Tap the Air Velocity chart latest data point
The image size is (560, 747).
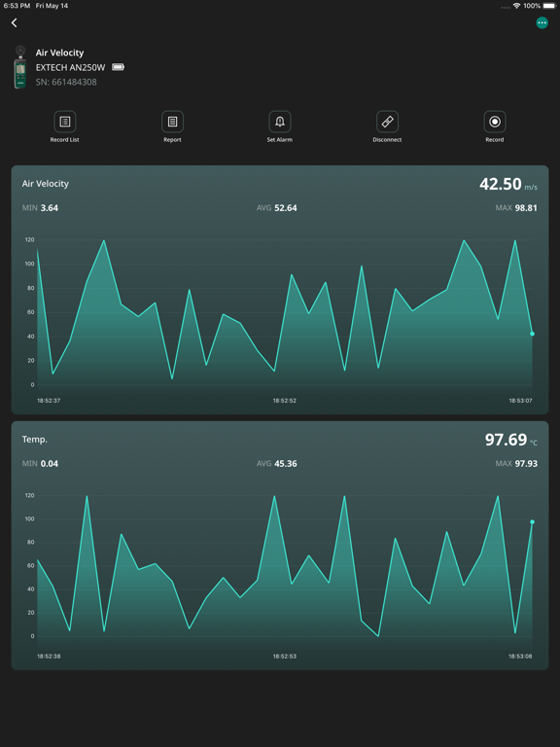(533, 334)
